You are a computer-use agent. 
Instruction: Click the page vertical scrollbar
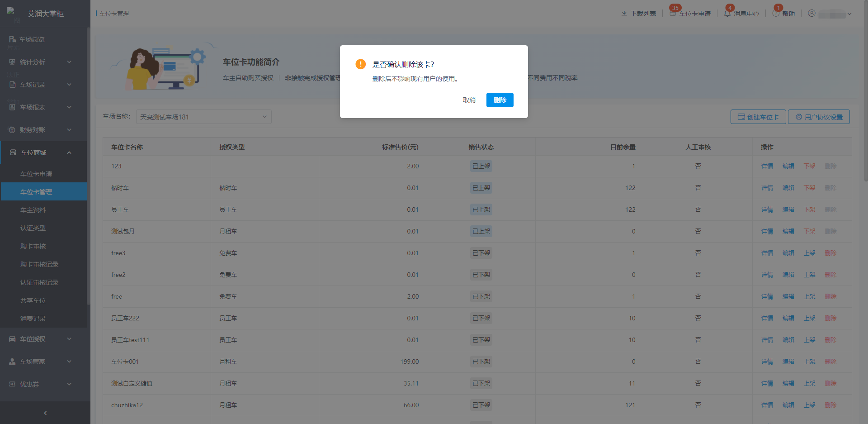[x=866, y=91]
